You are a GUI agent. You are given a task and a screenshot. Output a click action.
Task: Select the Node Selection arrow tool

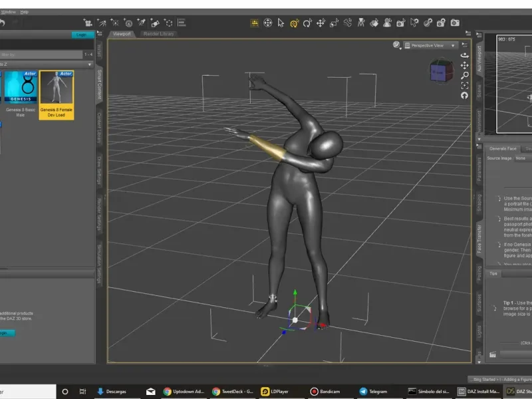[x=281, y=23]
